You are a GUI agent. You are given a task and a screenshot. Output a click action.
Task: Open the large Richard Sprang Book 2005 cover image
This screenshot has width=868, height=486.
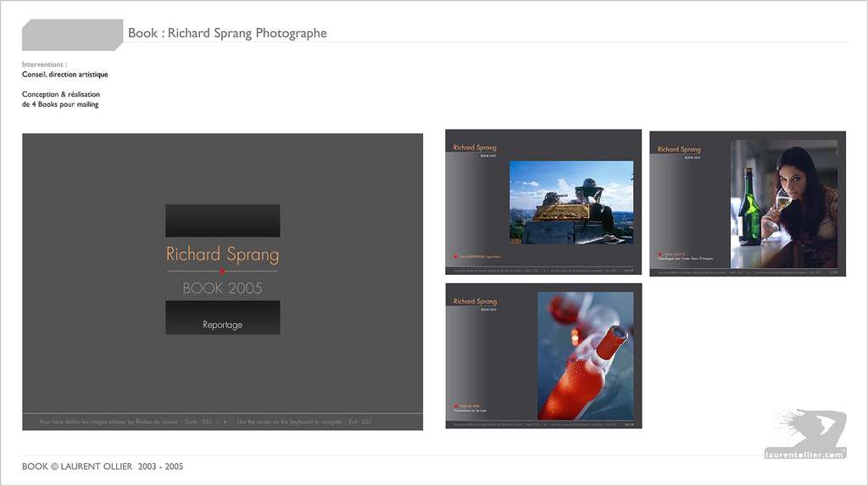223,282
